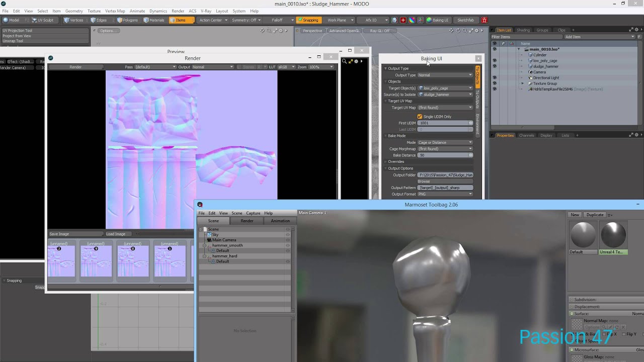Image resolution: width=644 pixels, height=362 pixels.
Task: Open the Capture menu in Marmoset Toolbag
Action: coord(253,213)
